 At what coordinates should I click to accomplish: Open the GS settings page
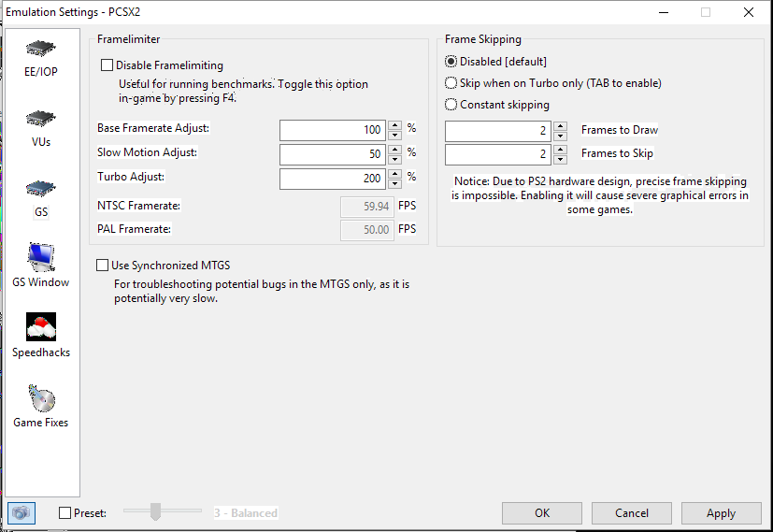tap(41, 198)
